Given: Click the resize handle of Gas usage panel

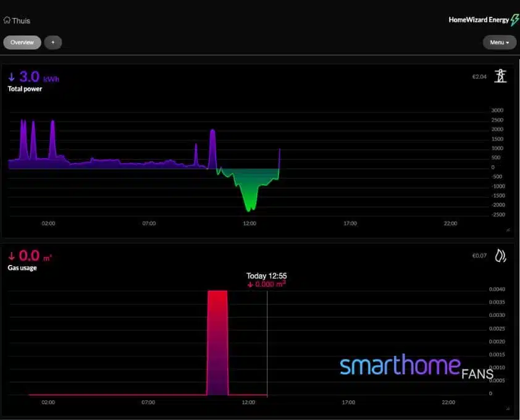Looking at the screenshot, I should [x=508, y=409].
